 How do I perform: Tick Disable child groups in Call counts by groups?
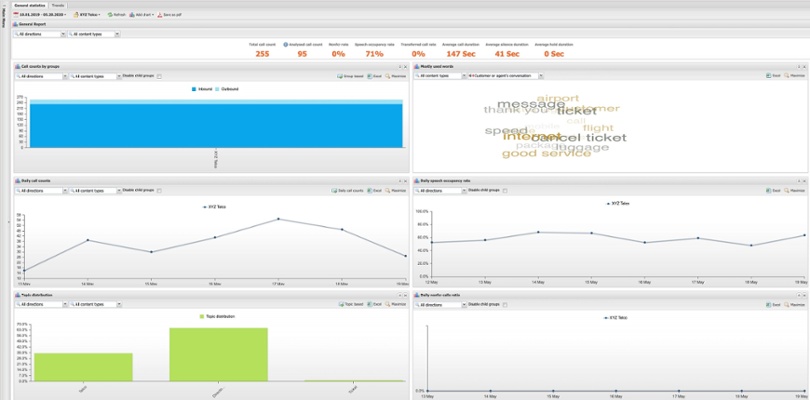[x=159, y=76]
